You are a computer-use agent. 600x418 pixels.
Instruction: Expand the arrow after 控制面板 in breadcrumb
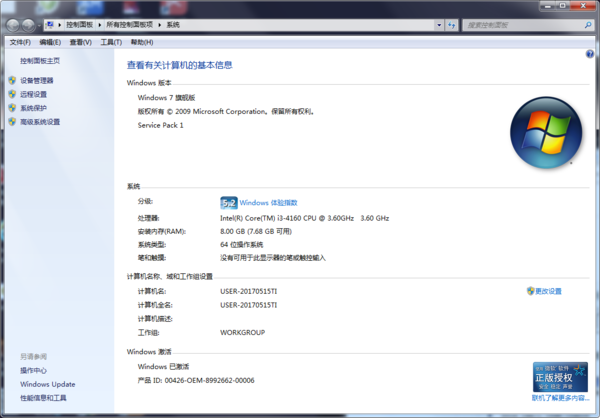[98, 22]
